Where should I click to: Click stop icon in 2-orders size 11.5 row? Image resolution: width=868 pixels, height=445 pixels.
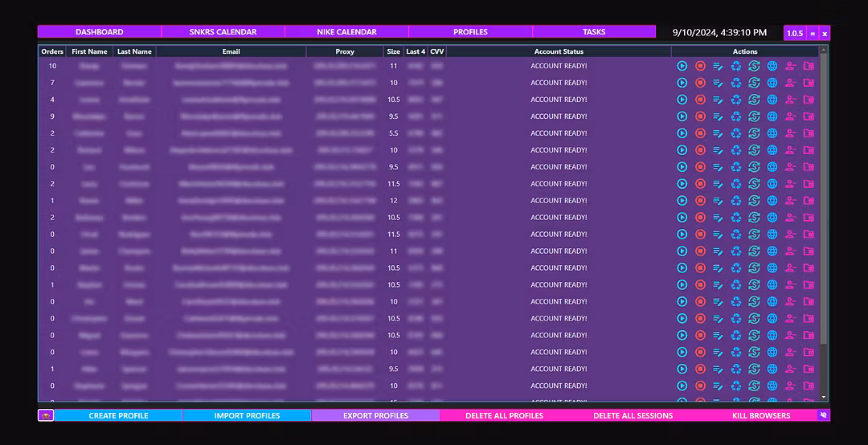click(700, 184)
